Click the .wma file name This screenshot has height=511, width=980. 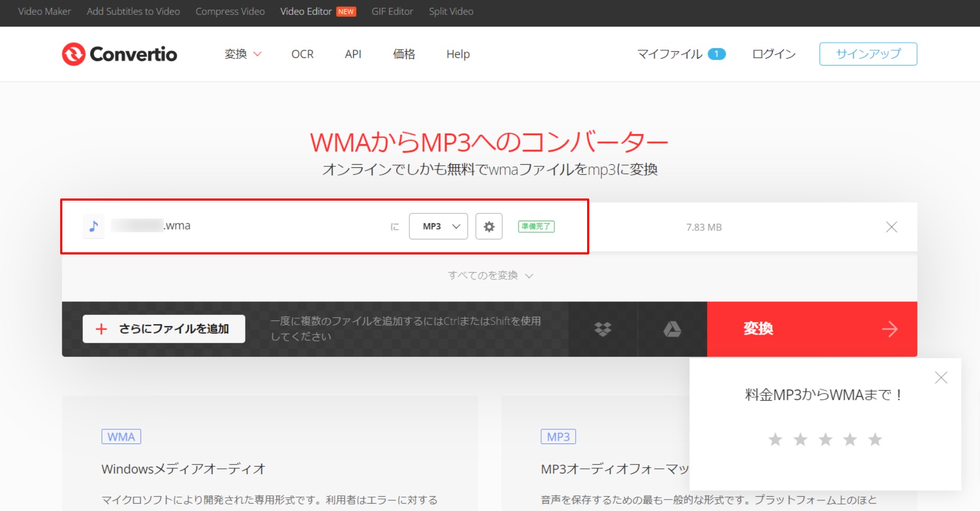[x=150, y=225]
